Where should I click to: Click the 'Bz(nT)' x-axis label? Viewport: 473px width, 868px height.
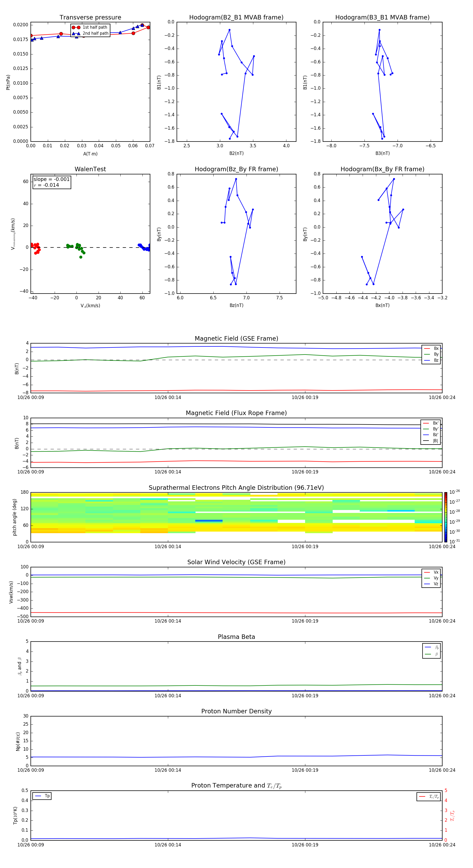click(236, 305)
